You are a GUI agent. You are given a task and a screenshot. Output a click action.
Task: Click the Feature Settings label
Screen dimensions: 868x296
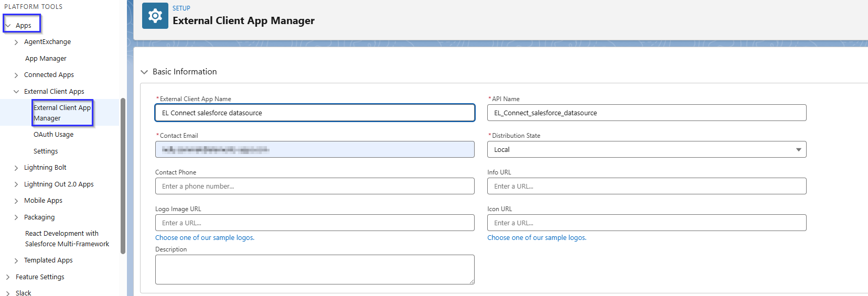pos(40,277)
